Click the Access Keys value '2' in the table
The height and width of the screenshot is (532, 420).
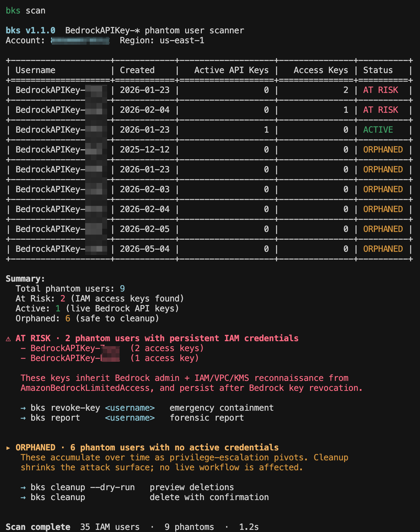coord(346,90)
